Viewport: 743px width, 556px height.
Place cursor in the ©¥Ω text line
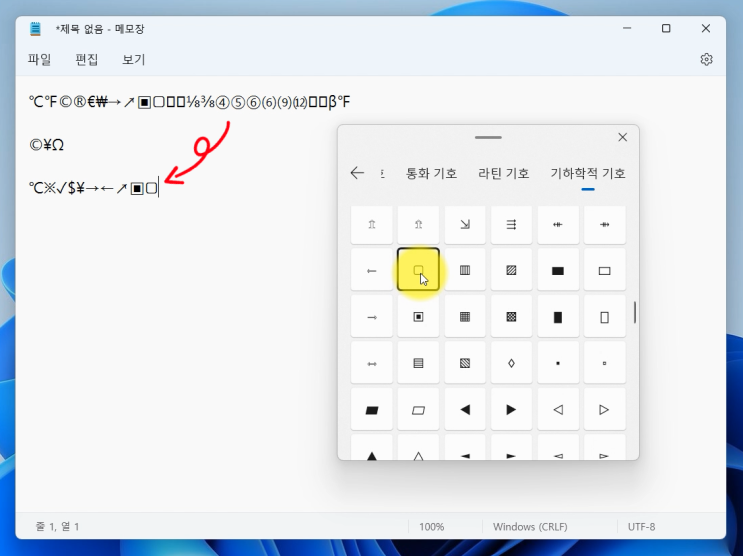click(46, 145)
